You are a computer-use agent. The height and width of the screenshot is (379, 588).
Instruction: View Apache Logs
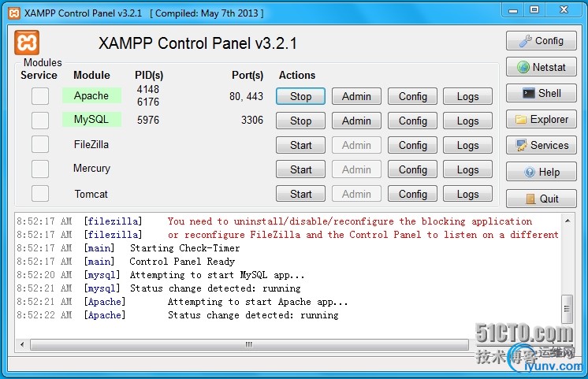tap(467, 96)
